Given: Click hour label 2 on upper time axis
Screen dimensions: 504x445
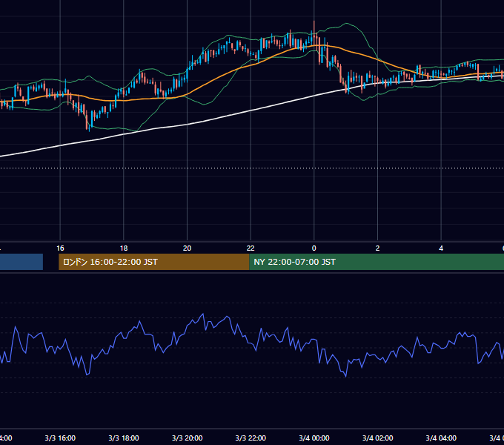Looking at the screenshot, I should [x=377, y=248].
